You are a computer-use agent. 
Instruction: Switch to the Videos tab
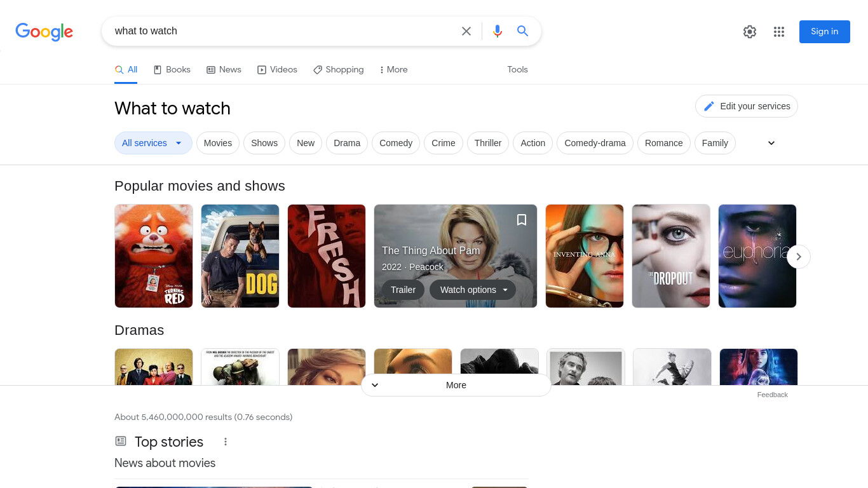tap(277, 70)
